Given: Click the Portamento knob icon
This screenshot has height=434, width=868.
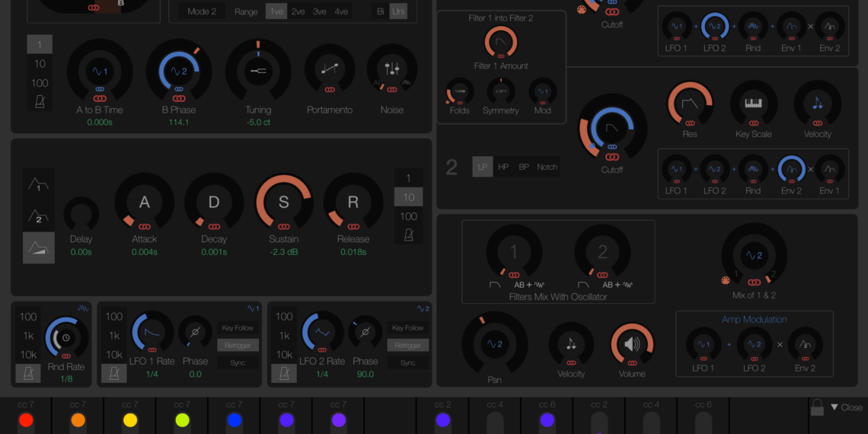Looking at the screenshot, I should click(330, 69).
